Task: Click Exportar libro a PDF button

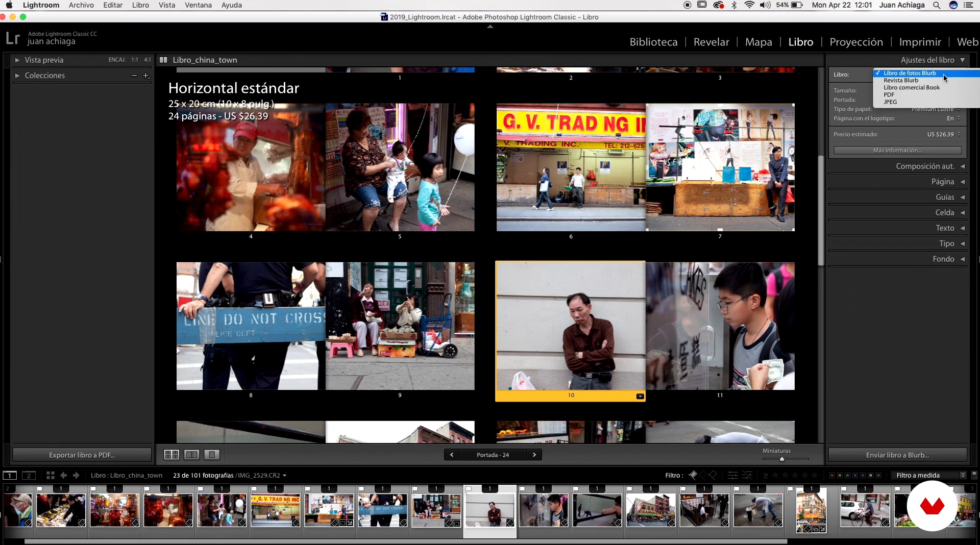Action: coord(82,455)
